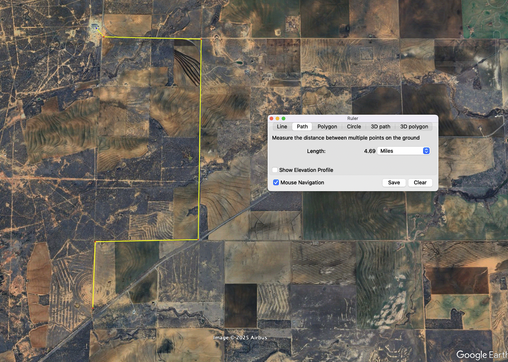Click the 4.69 length value

click(369, 151)
